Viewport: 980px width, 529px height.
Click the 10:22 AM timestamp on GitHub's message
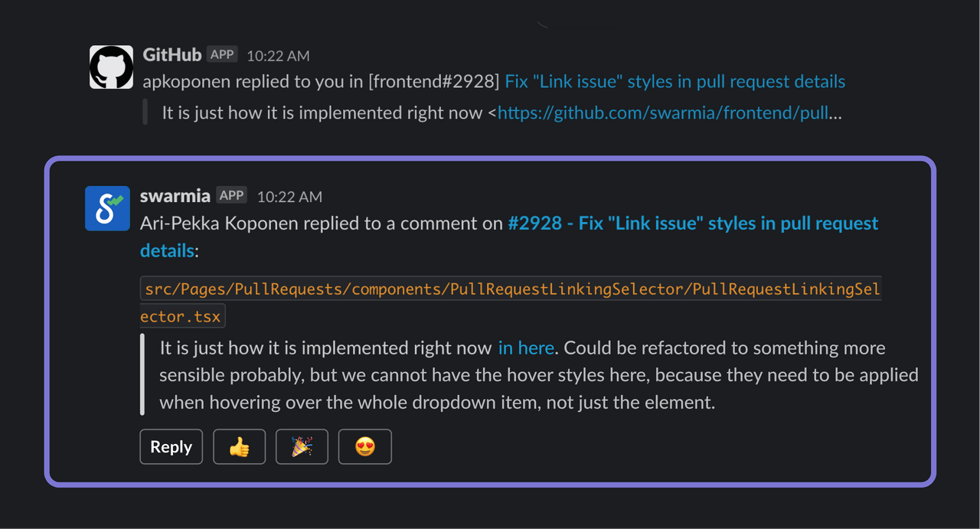pyautogui.click(x=277, y=55)
